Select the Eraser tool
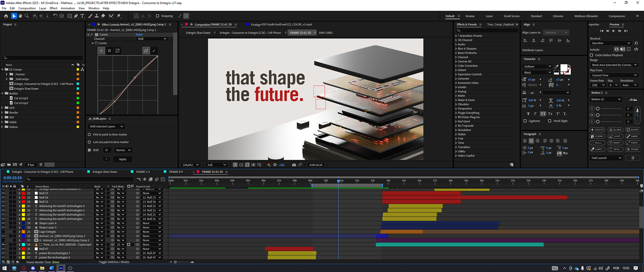Screen dimensions: 644x272 (x=103, y=16)
